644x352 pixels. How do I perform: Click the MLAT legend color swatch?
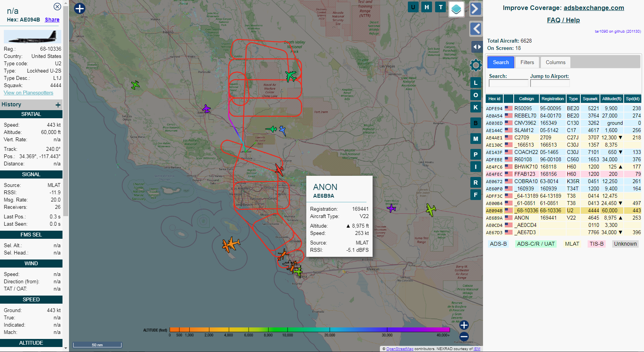(572, 244)
